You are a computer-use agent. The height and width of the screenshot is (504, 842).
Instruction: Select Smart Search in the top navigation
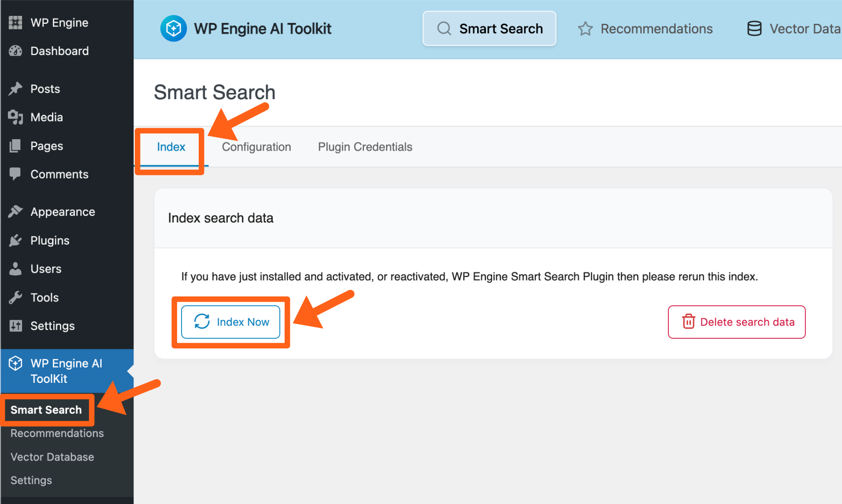[489, 29]
